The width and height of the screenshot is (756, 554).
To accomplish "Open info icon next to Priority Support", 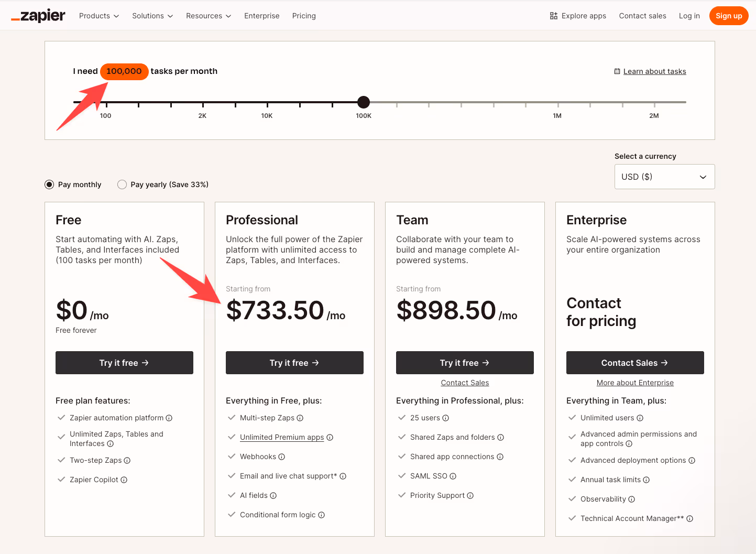I will [470, 495].
